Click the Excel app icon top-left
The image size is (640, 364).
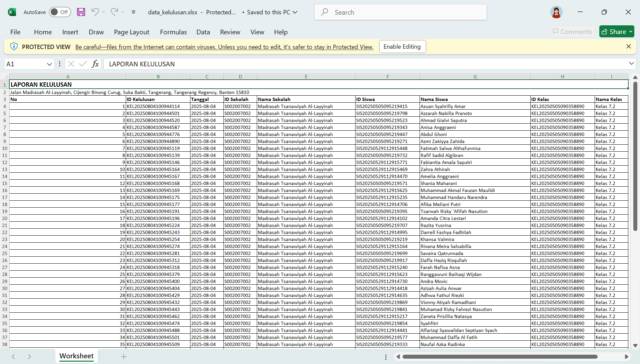12,12
